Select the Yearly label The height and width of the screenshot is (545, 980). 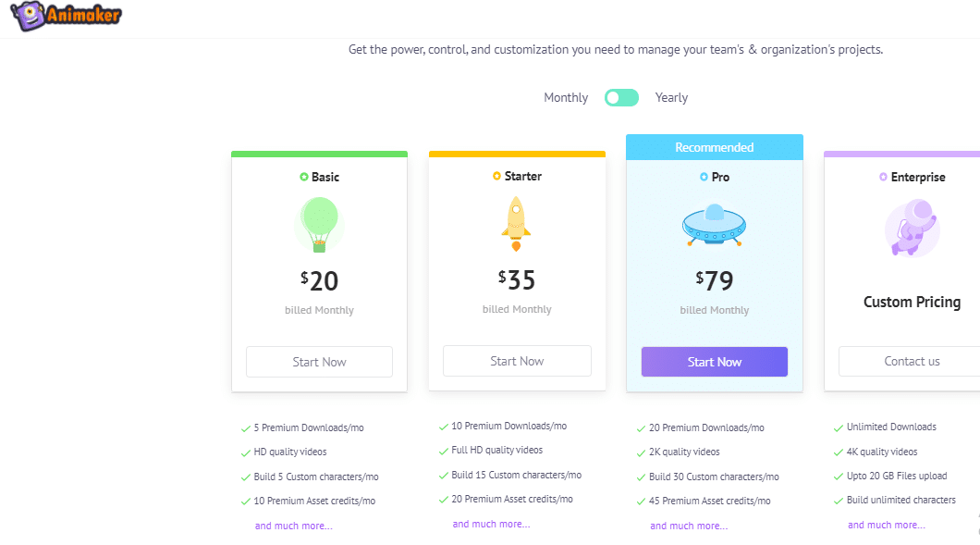pyautogui.click(x=671, y=97)
